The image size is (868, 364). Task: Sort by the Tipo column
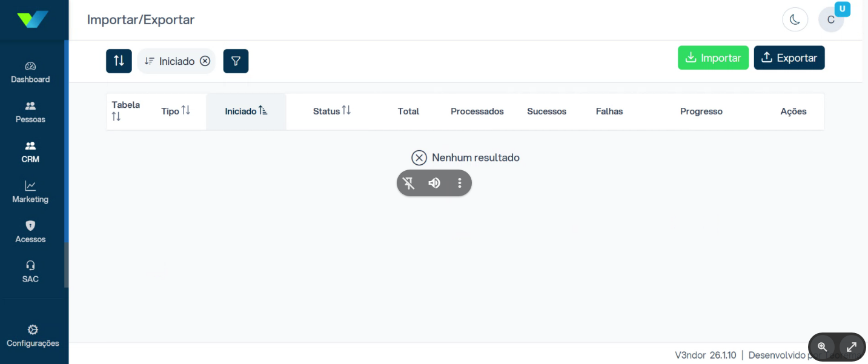tap(176, 111)
